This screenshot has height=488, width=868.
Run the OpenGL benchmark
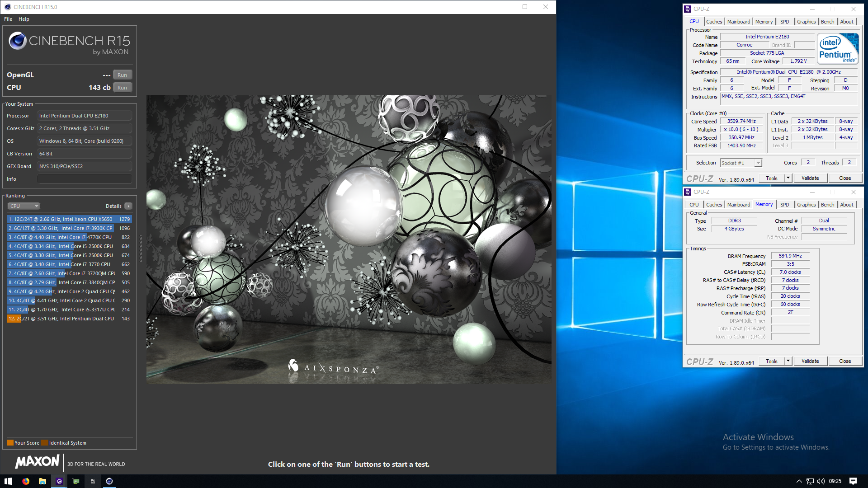(122, 75)
